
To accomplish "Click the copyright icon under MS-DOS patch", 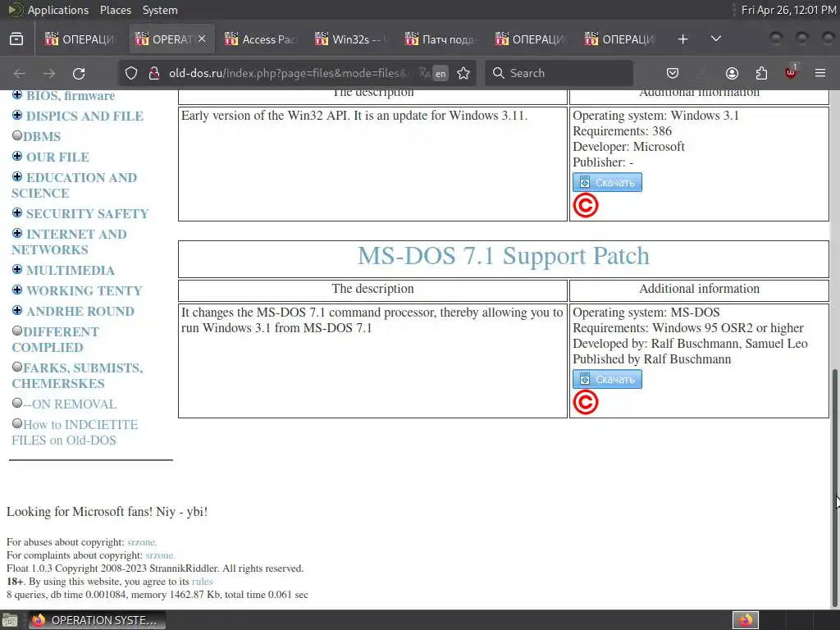I will (586, 402).
